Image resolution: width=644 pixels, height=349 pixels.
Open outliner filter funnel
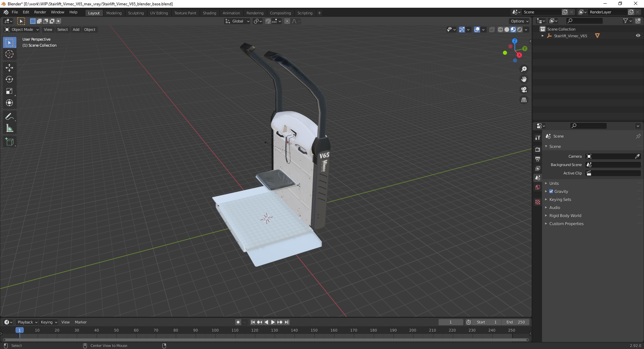pyautogui.click(x=627, y=21)
